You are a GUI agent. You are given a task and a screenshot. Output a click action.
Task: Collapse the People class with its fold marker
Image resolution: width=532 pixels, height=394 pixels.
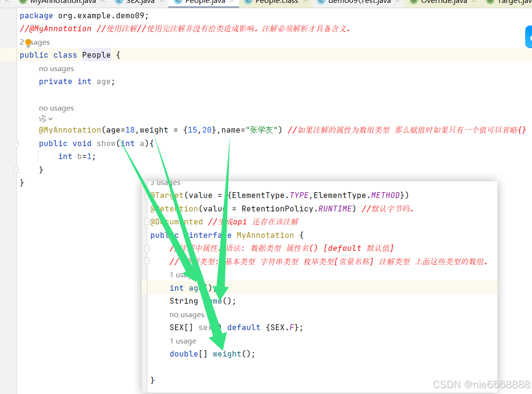click(x=16, y=55)
